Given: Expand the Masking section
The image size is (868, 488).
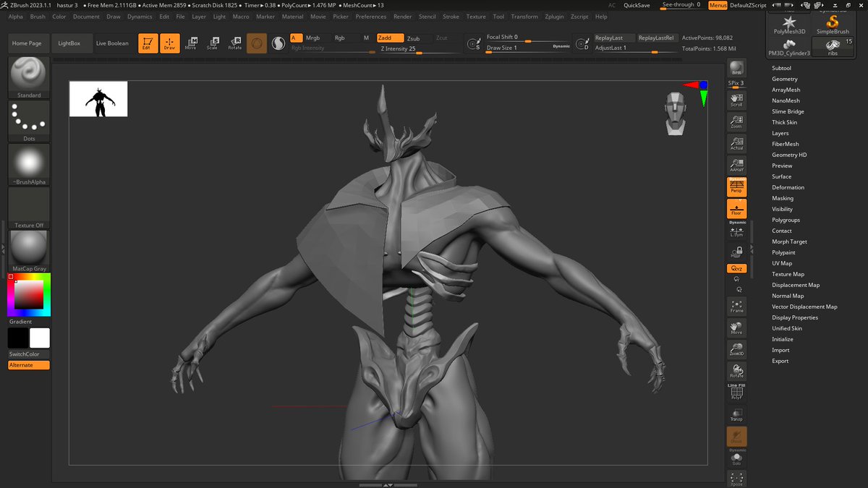Looking at the screenshot, I should tap(783, 198).
